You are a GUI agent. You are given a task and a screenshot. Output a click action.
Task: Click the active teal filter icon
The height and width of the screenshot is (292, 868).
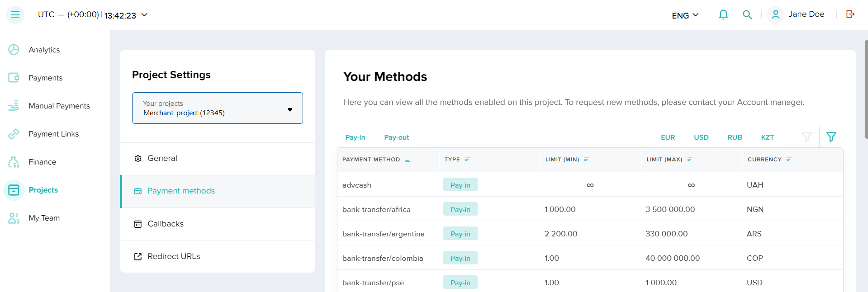click(831, 137)
